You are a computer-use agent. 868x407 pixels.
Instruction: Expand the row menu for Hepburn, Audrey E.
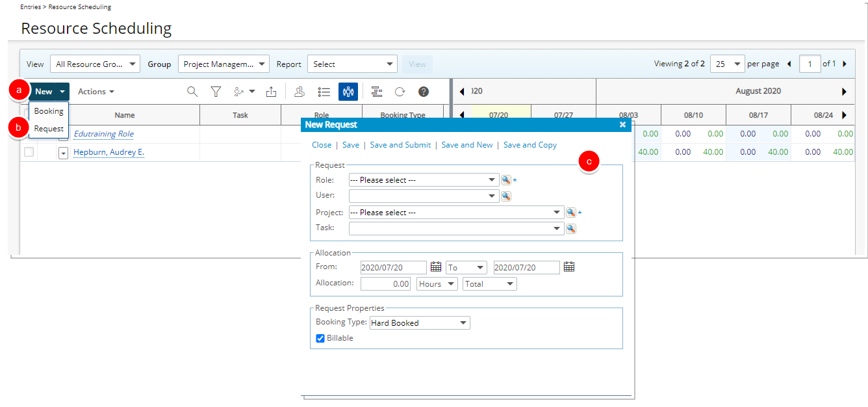coord(63,153)
